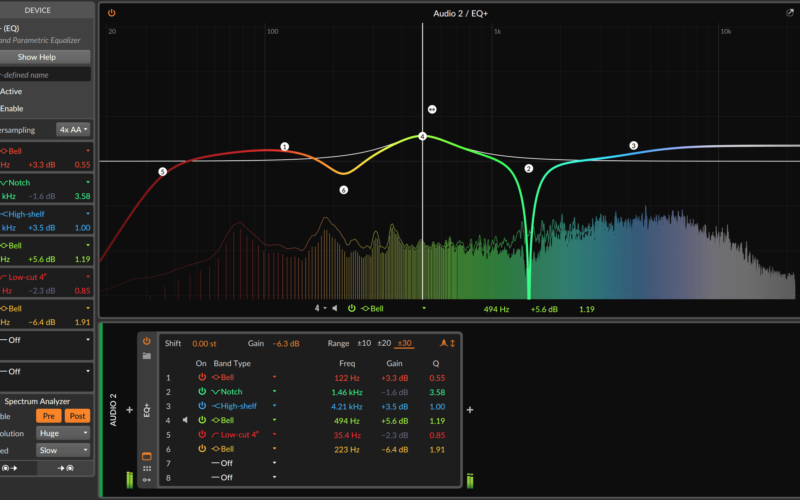Click the Post analyzer button
The image size is (800, 500).
[x=78, y=416]
